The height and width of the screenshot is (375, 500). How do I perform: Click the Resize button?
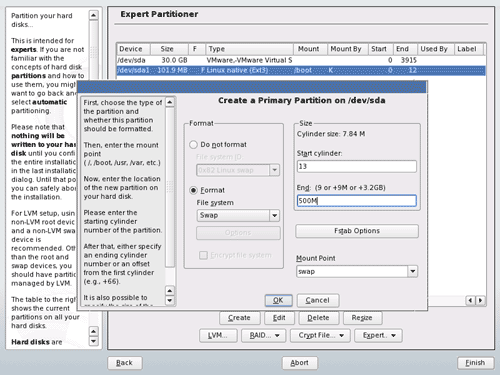click(x=362, y=318)
